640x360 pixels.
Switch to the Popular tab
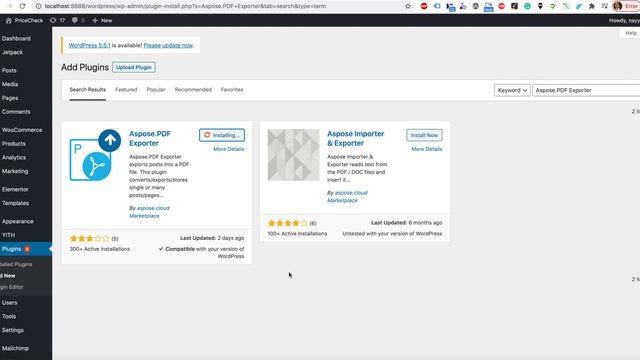(156, 90)
